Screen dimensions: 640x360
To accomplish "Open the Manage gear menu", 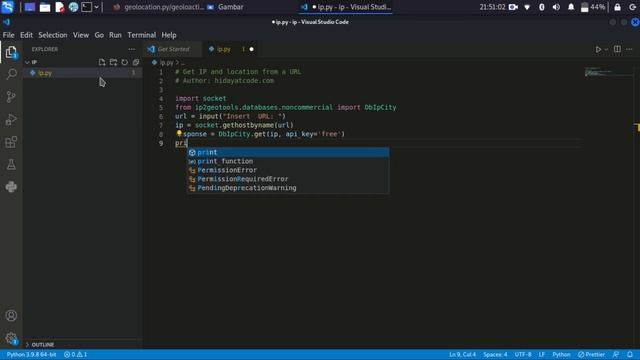I will [11, 338].
